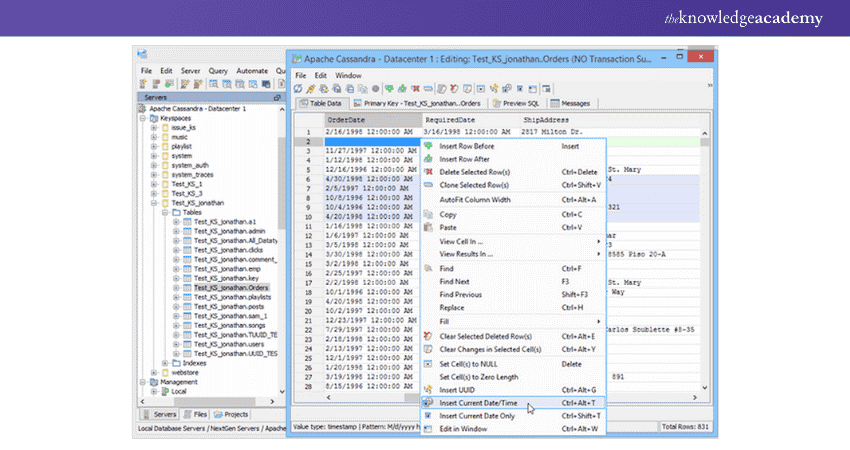Switch to the Primary Key tab
850x450 pixels.
coord(416,103)
